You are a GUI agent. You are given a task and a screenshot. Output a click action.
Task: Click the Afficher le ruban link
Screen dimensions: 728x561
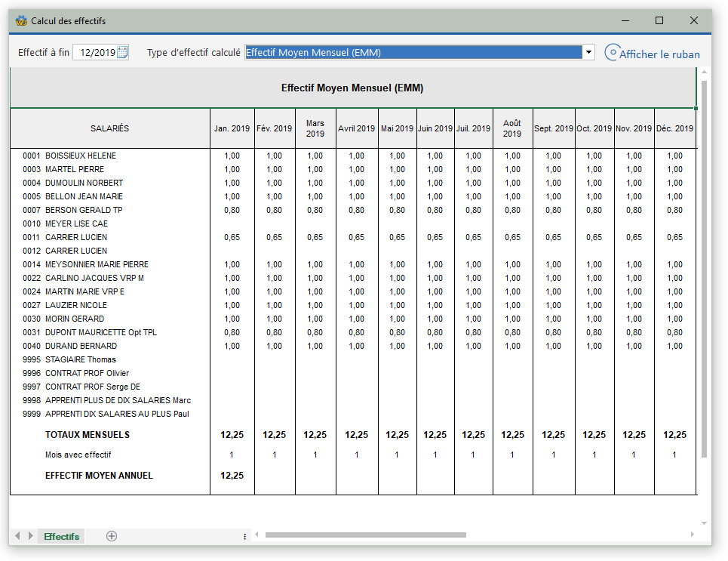[659, 54]
